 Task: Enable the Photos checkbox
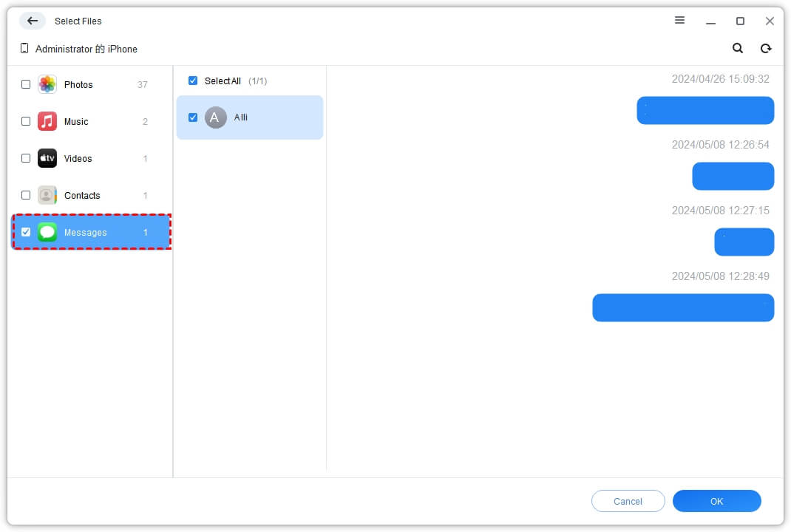click(x=26, y=84)
